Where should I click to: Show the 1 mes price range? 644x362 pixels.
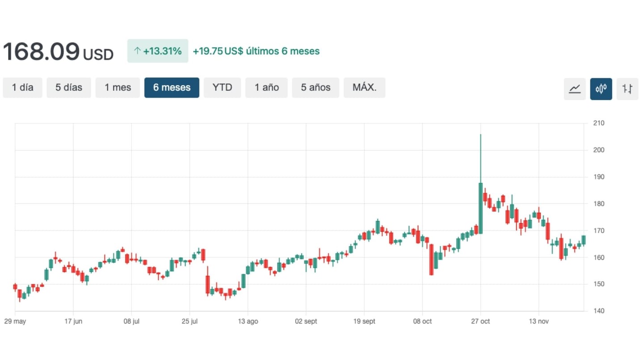click(x=118, y=88)
